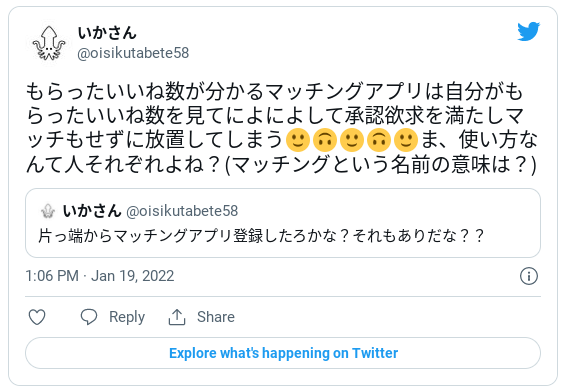Click Explore what's happening on Twitter
Image resolution: width=564 pixels, height=391 pixels.
[x=283, y=353]
